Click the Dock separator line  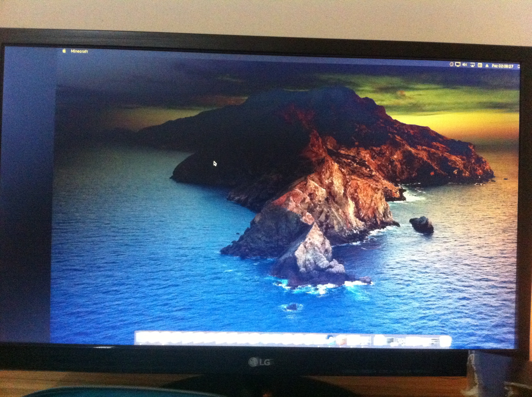pos(371,341)
